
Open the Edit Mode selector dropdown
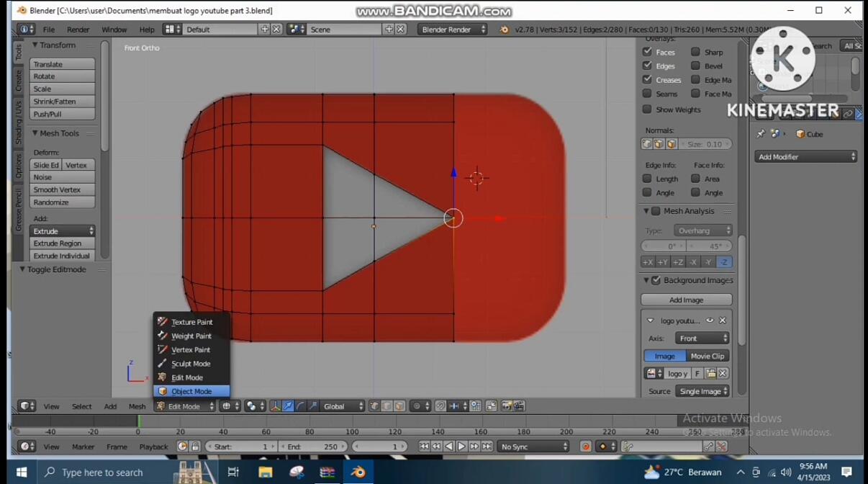[184, 406]
